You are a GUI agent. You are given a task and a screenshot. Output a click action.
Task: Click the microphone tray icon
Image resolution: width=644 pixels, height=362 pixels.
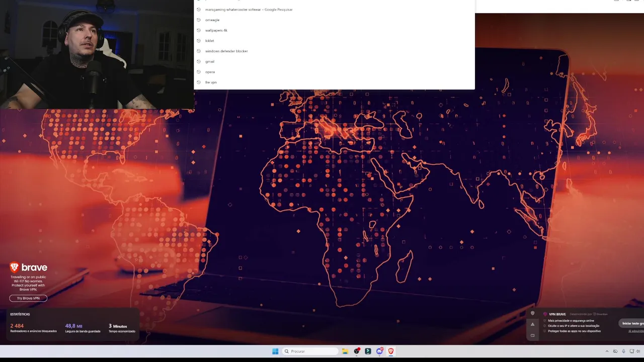pyautogui.click(x=624, y=351)
